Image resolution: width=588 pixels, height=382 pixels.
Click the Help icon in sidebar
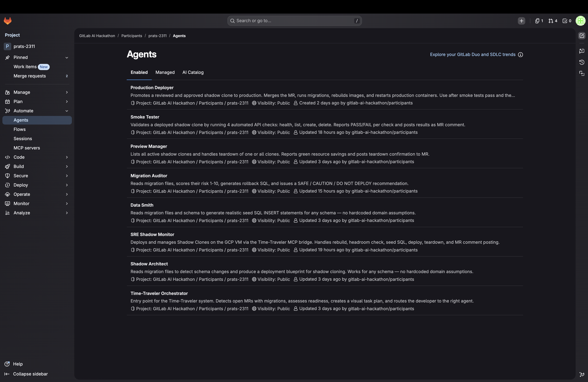point(7,364)
